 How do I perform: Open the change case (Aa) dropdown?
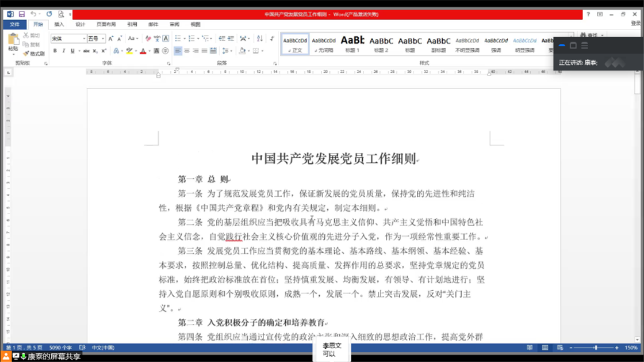click(132, 39)
